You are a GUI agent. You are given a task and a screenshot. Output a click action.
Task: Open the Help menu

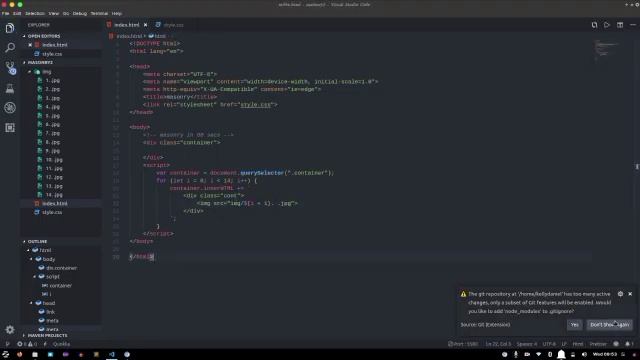pos(117,13)
